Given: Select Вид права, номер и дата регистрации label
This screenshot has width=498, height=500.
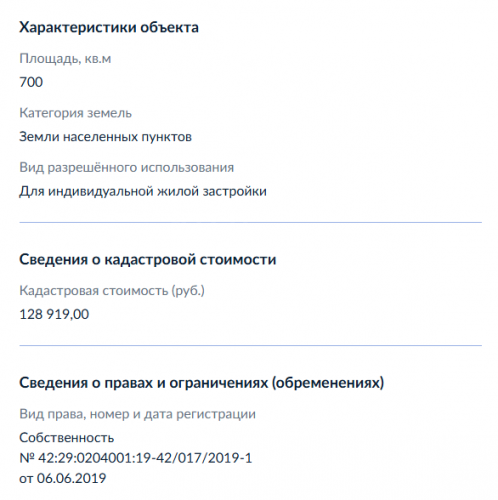Looking at the screenshot, I should click(x=137, y=414).
